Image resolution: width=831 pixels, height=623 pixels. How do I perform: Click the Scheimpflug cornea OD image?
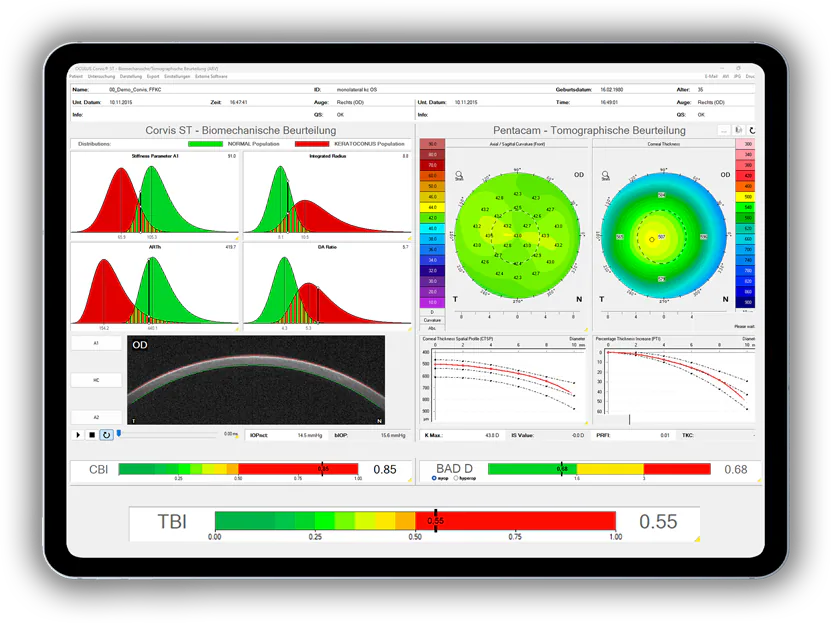tap(256, 380)
